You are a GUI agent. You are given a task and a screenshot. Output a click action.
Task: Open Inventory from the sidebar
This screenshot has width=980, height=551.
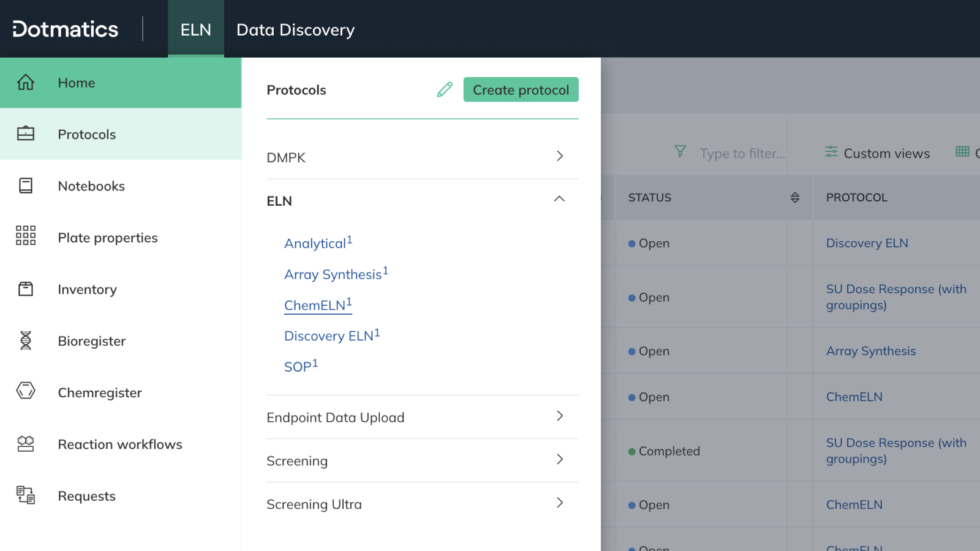121,289
